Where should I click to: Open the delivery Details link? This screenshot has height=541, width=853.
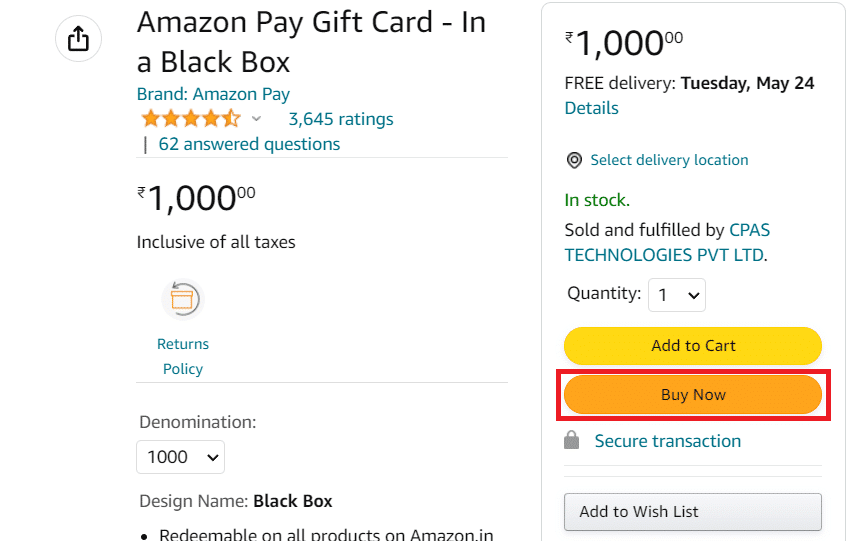pyautogui.click(x=591, y=108)
